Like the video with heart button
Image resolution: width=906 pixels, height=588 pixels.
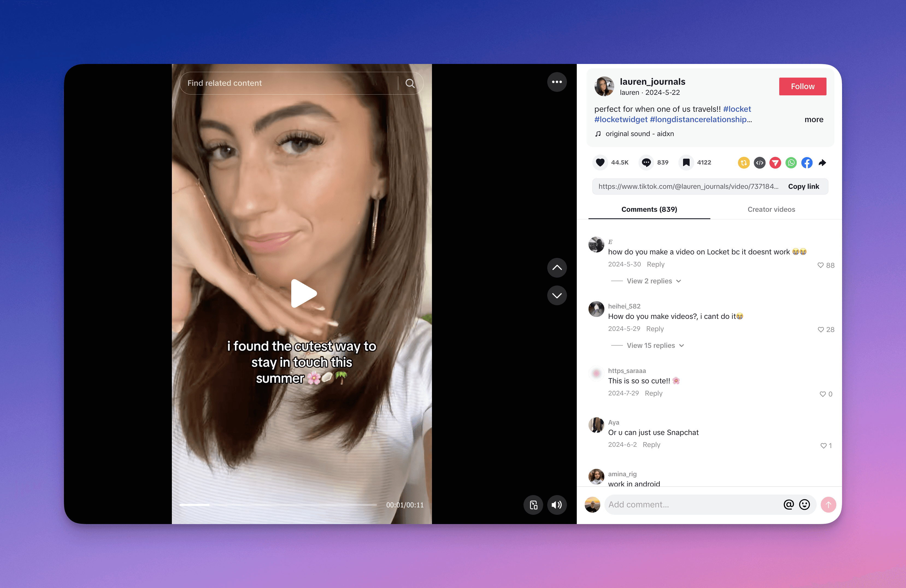600,163
